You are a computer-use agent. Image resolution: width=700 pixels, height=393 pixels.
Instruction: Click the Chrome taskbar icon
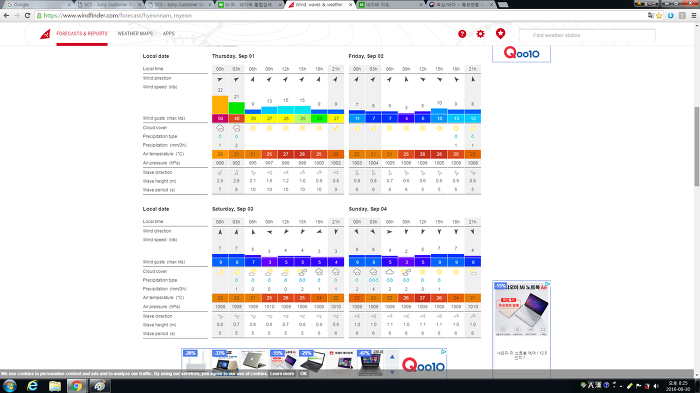(77, 386)
